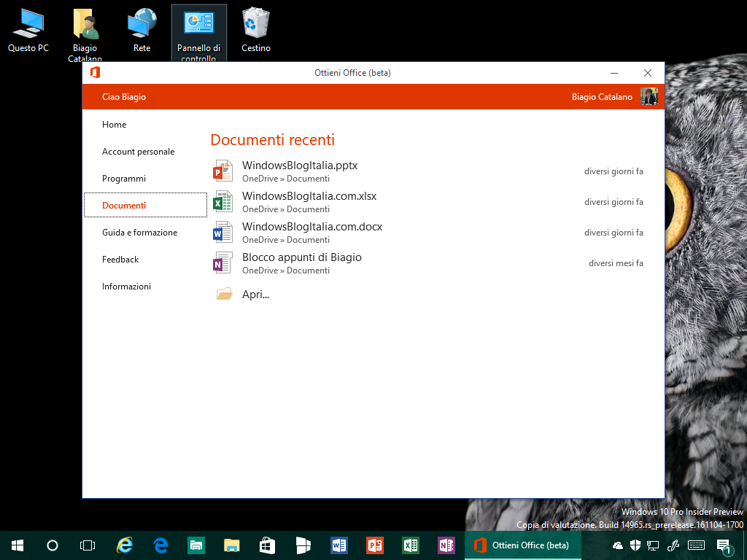Click the Excel icon of WindowsBlogItalia.com.xlsx
The image size is (747, 560).
pyautogui.click(x=222, y=201)
